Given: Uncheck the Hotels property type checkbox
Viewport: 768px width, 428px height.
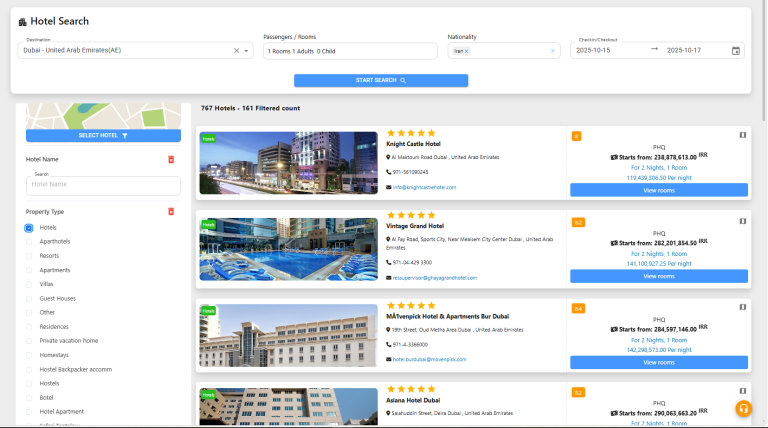Looking at the screenshot, I should point(29,228).
